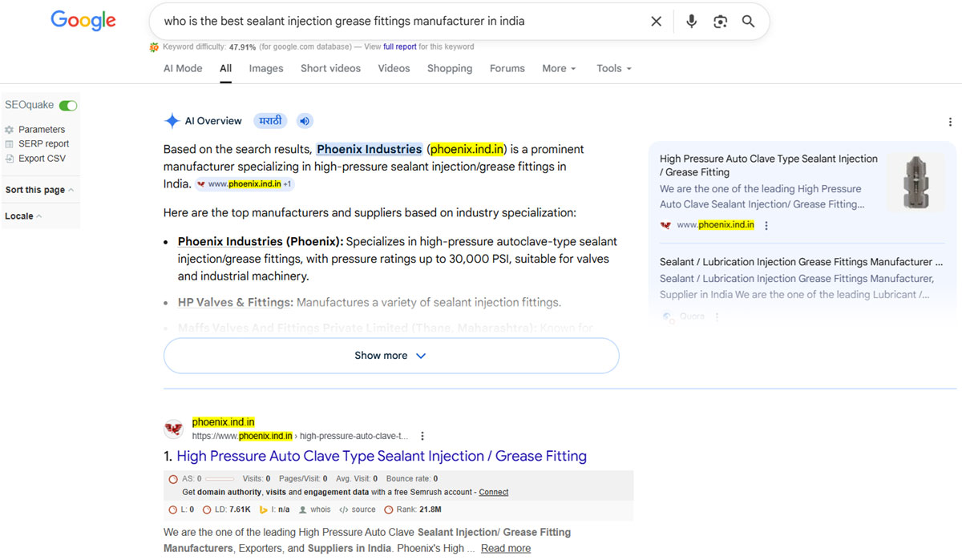Open the source link in SEOquake bar
The width and height of the screenshot is (962, 560).
click(363, 510)
